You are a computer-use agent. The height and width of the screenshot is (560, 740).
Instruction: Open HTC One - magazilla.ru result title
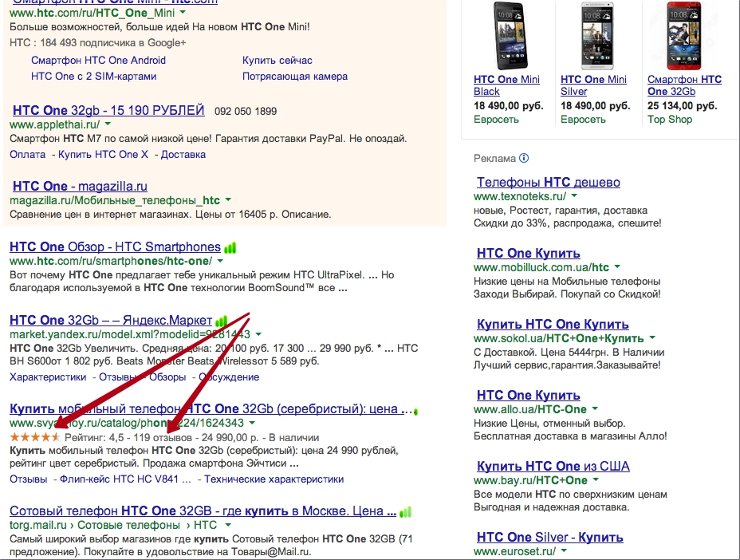click(80, 187)
